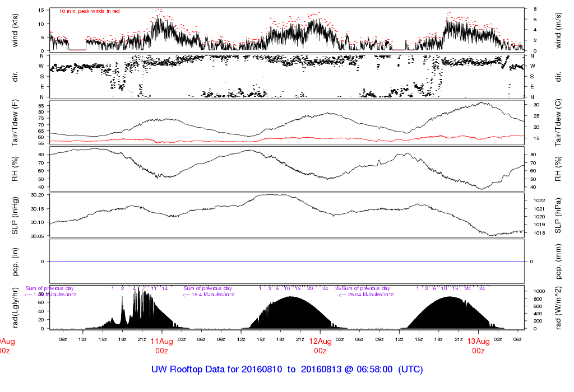This screenshot has height=392, width=574.
Task: Click the 'Tair/Tdew (F)' axis label
Action: point(16,123)
